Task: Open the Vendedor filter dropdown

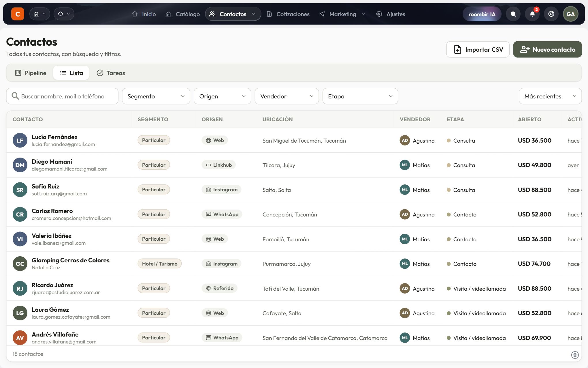Action: coord(287,96)
